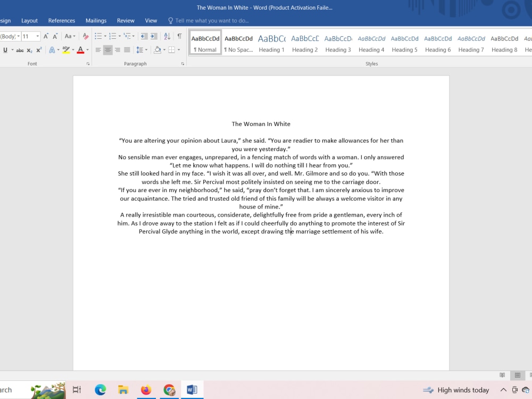Apply Heading 1 style
Viewport: 532px width, 399px height.
(272, 44)
